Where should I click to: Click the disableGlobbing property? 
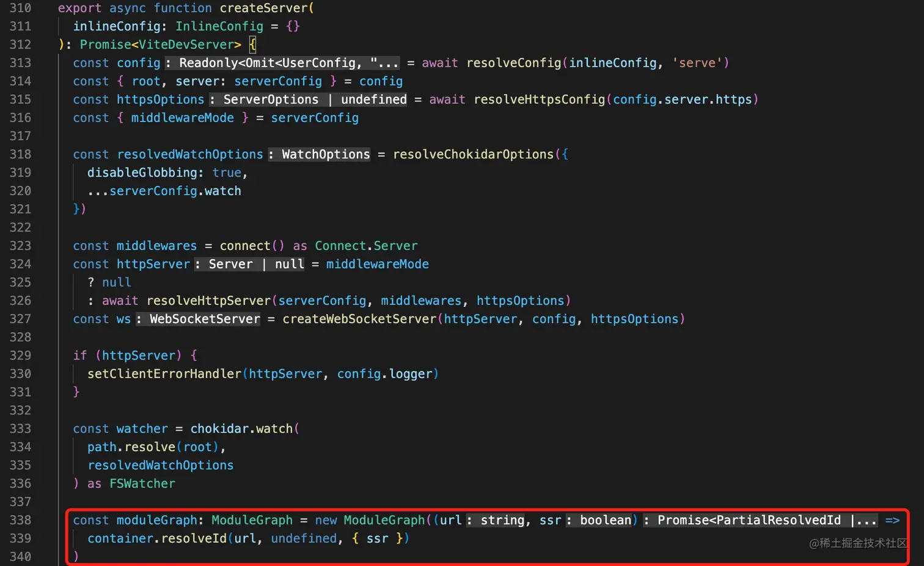pyautogui.click(x=142, y=173)
